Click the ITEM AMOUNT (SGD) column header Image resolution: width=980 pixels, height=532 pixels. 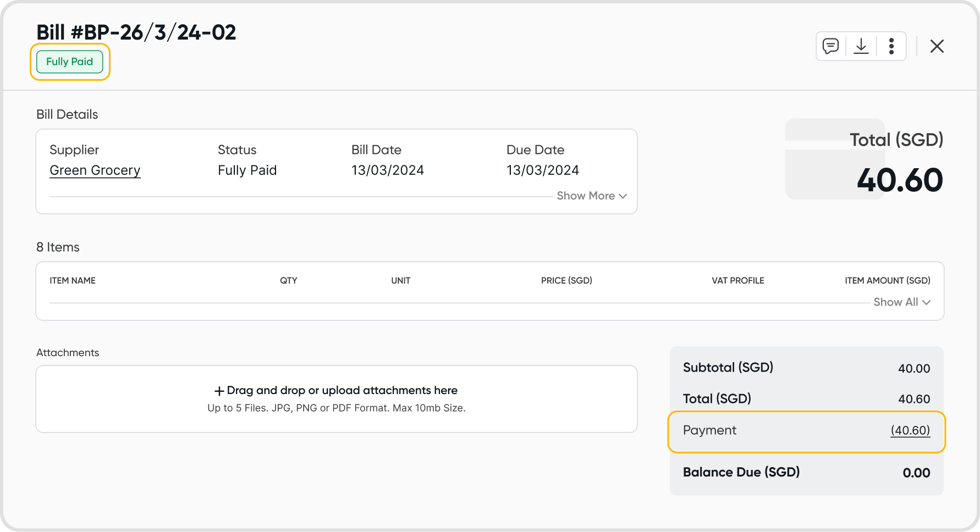[888, 281]
